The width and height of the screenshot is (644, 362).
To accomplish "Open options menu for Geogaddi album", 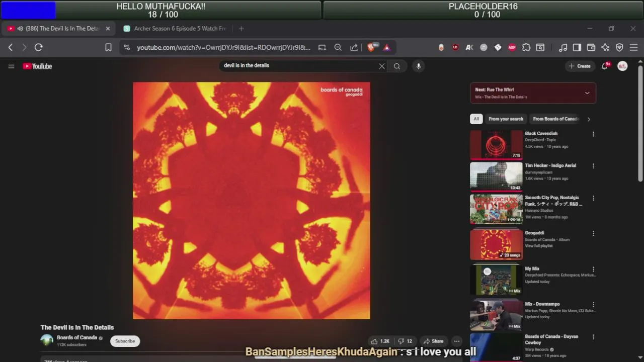I will pyautogui.click(x=593, y=233).
